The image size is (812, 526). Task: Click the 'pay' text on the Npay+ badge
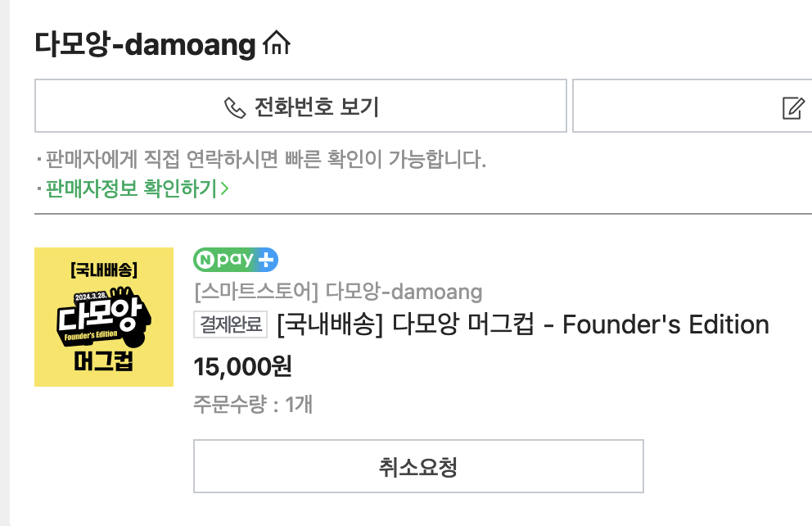(235, 259)
